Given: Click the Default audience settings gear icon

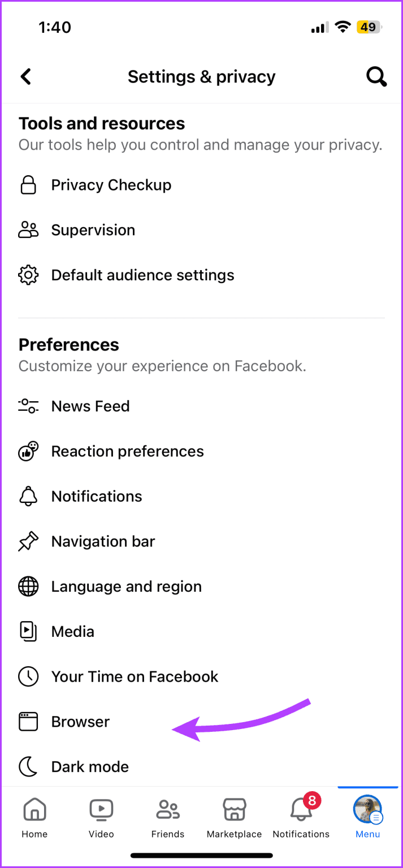Looking at the screenshot, I should point(28,275).
